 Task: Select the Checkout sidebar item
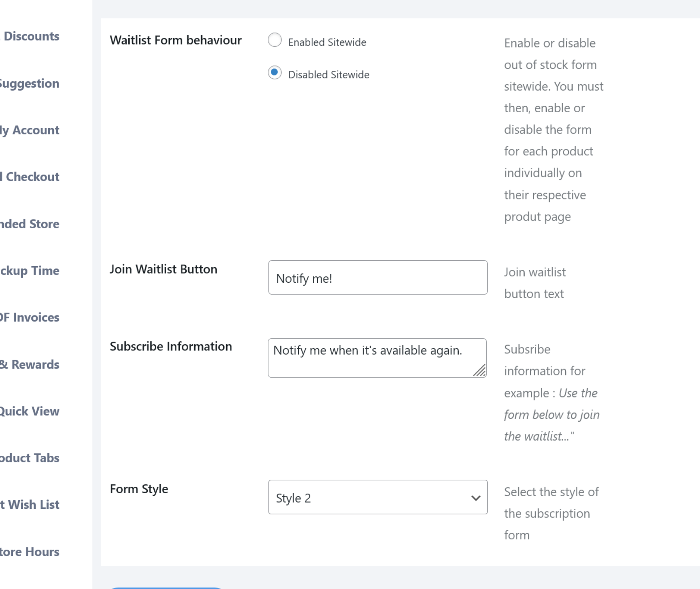[31, 177]
